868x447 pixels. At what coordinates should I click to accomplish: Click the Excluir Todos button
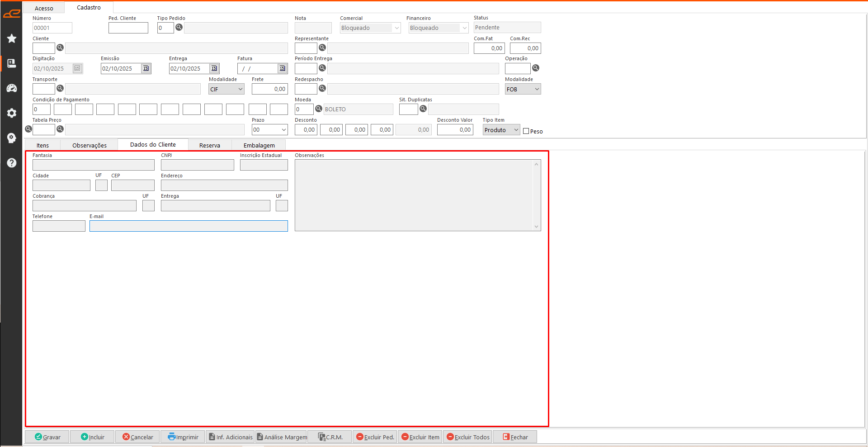click(468, 437)
